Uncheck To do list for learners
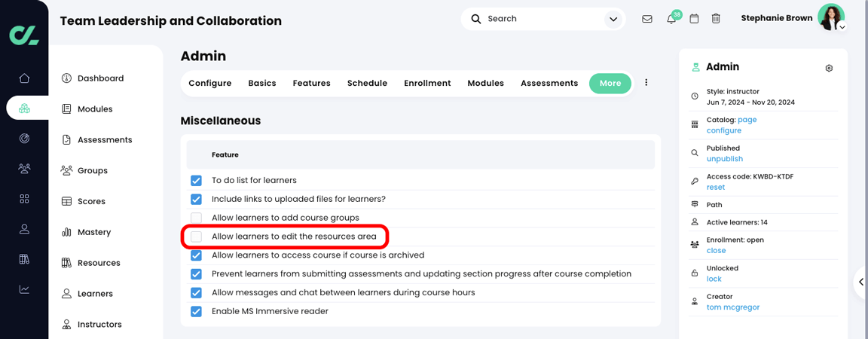Image resolution: width=868 pixels, height=339 pixels. click(x=196, y=181)
